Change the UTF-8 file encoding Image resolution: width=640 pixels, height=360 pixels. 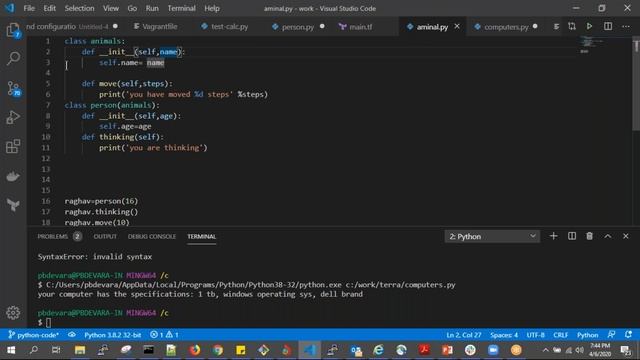pyautogui.click(x=536, y=335)
